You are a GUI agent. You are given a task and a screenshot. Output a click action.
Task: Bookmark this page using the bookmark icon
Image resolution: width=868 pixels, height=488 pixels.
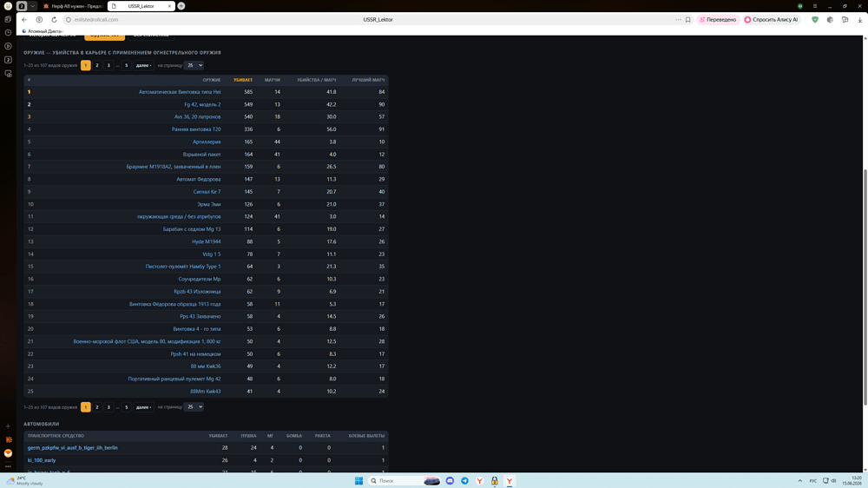688,19
